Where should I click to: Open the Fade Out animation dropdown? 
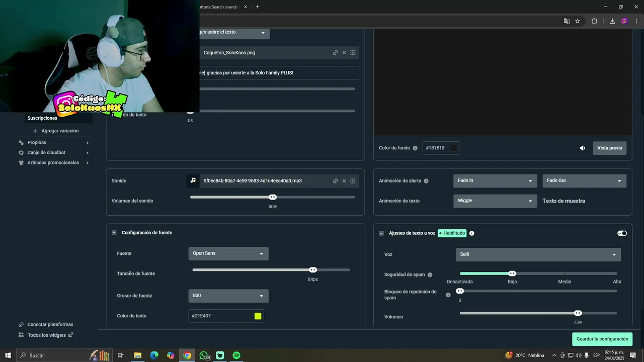click(x=584, y=181)
